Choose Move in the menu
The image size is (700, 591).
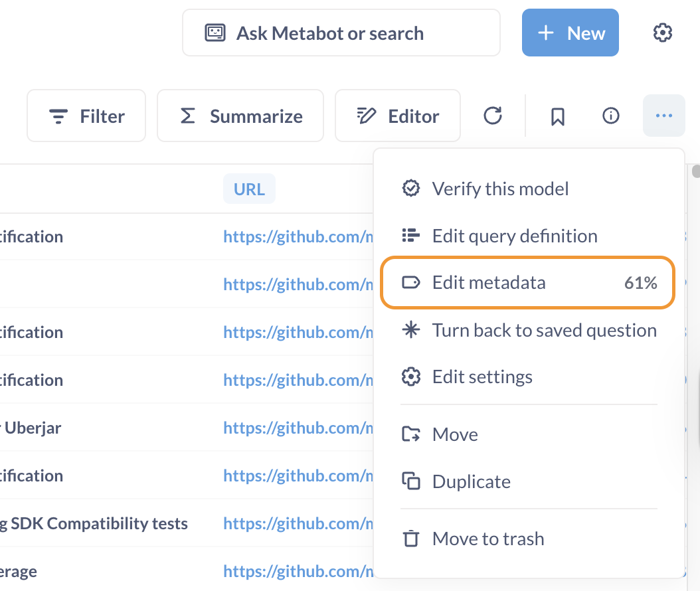tap(455, 435)
